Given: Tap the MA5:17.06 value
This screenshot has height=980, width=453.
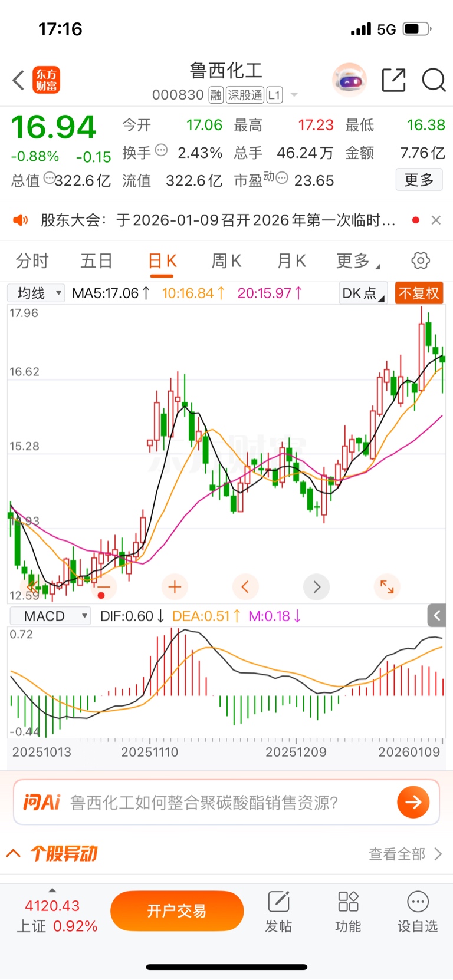Looking at the screenshot, I should (111, 293).
